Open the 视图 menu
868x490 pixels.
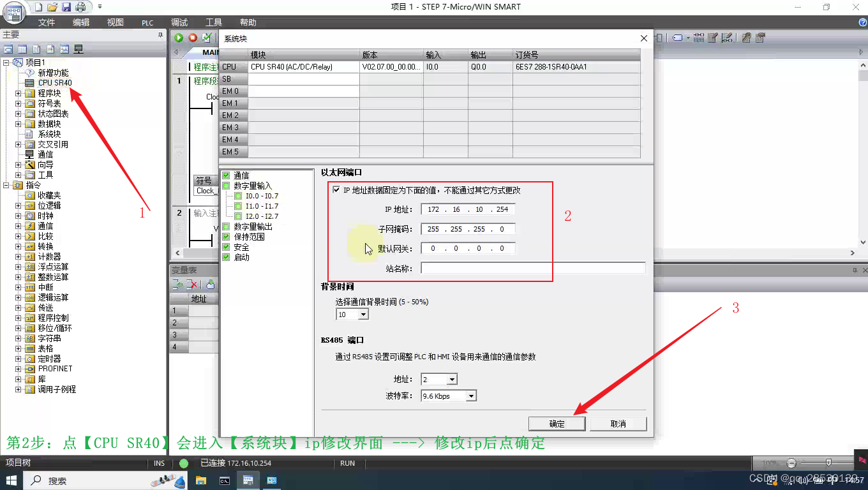[x=116, y=22]
